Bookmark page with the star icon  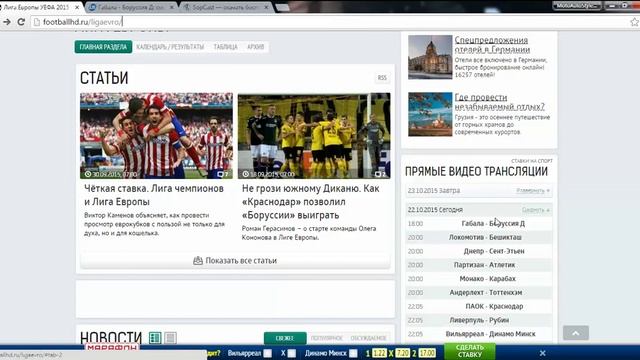[635, 22]
